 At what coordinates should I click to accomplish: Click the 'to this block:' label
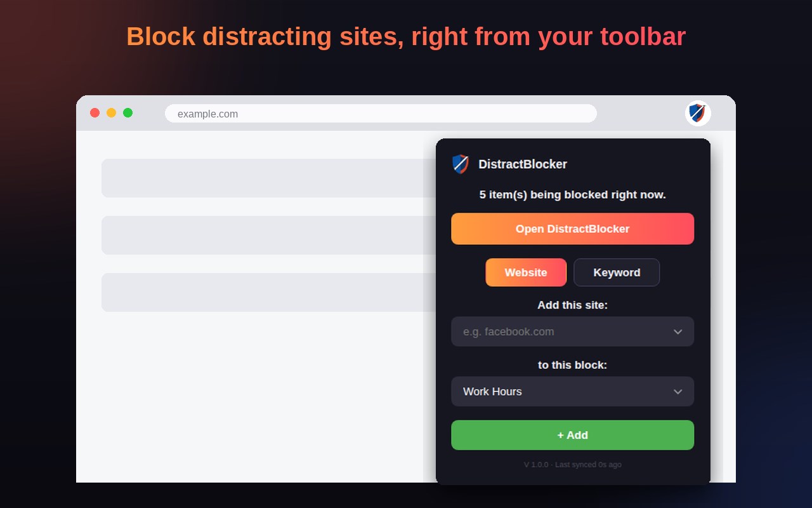572,364
